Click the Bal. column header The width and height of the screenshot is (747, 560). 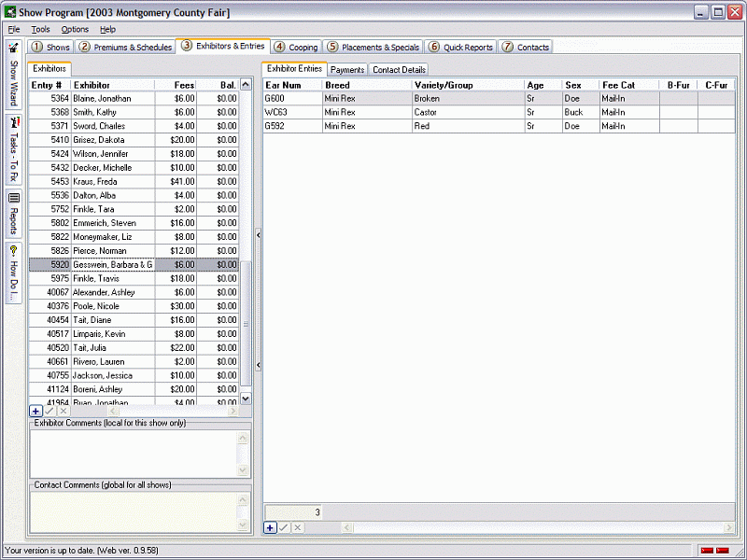[218, 85]
